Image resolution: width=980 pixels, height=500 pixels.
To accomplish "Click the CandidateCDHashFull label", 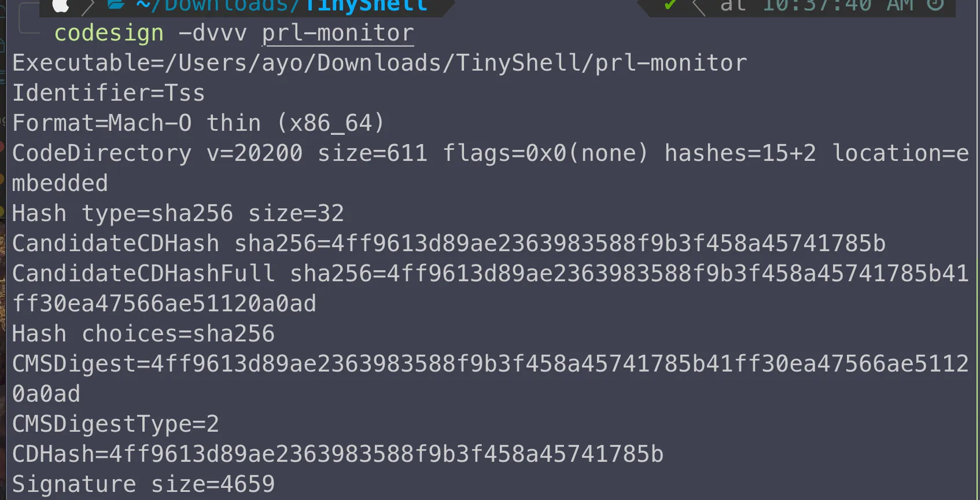I will (x=143, y=274).
